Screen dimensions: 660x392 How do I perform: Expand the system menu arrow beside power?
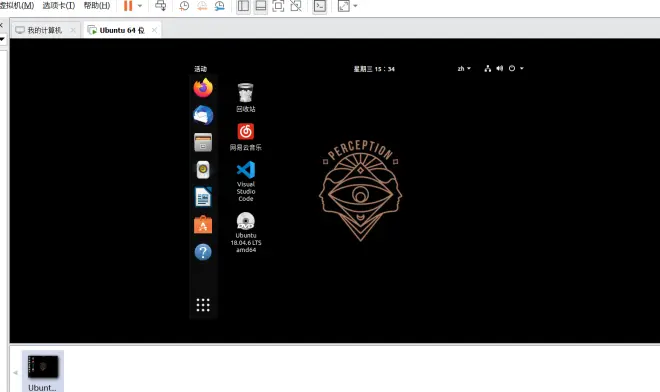[x=522, y=68]
